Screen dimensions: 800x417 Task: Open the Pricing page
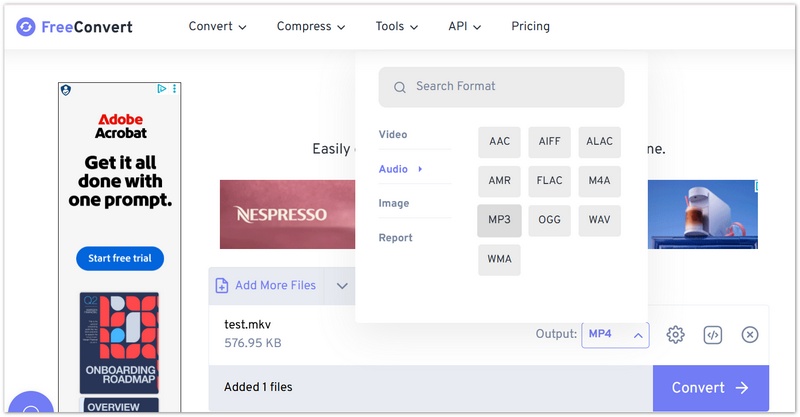[x=530, y=27]
